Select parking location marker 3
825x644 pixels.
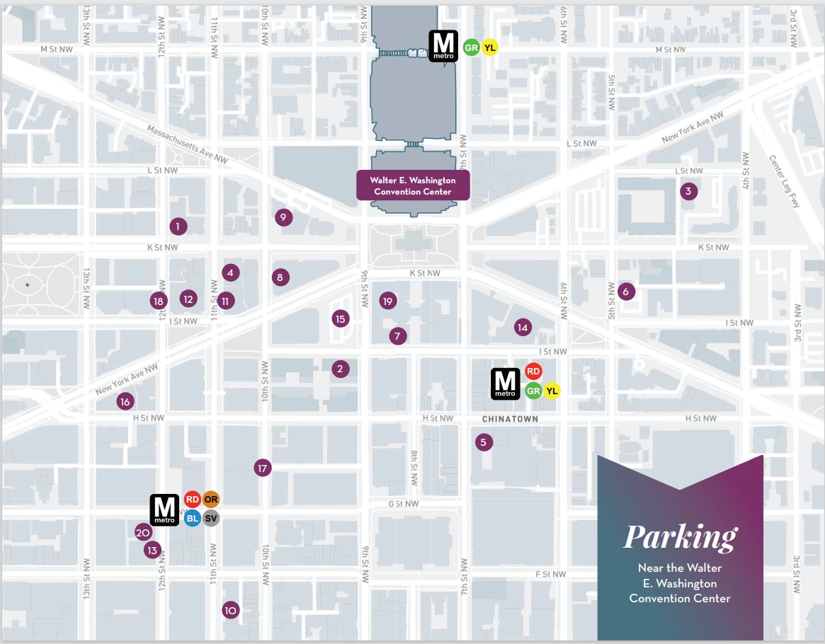coord(687,191)
